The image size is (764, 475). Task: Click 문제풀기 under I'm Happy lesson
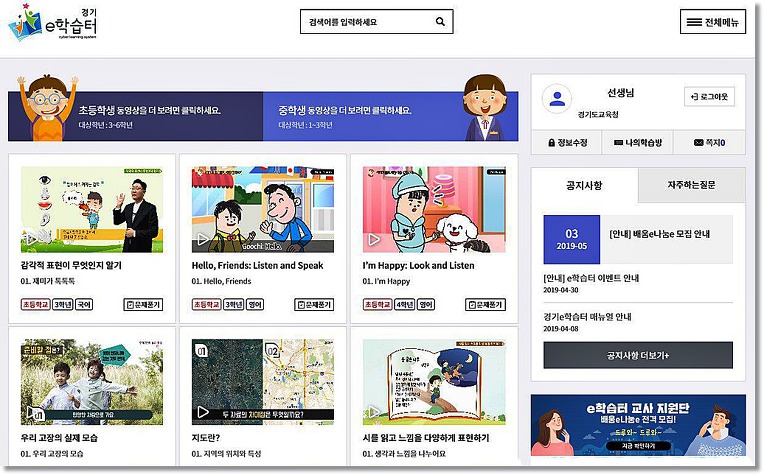tap(485, 304)
